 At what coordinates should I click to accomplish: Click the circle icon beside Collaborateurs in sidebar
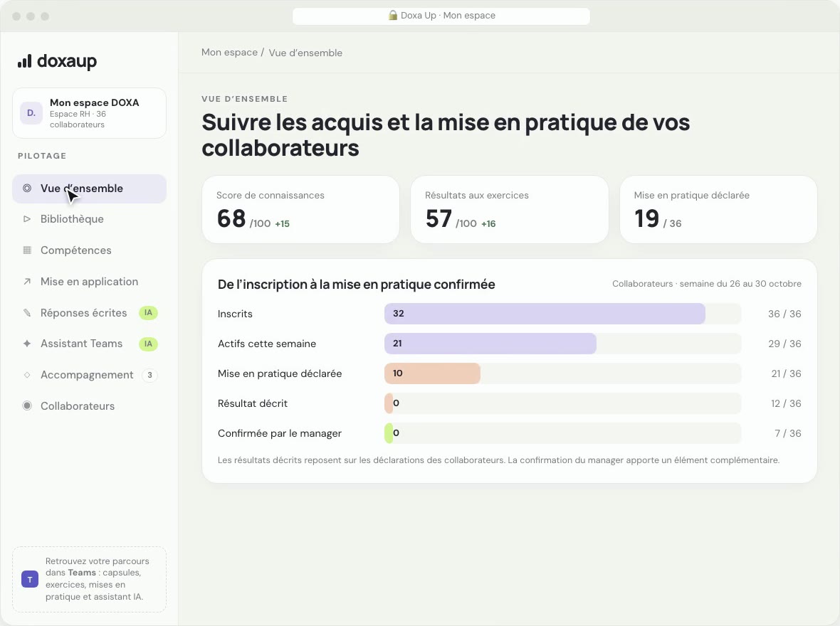(x=27, y=406)
